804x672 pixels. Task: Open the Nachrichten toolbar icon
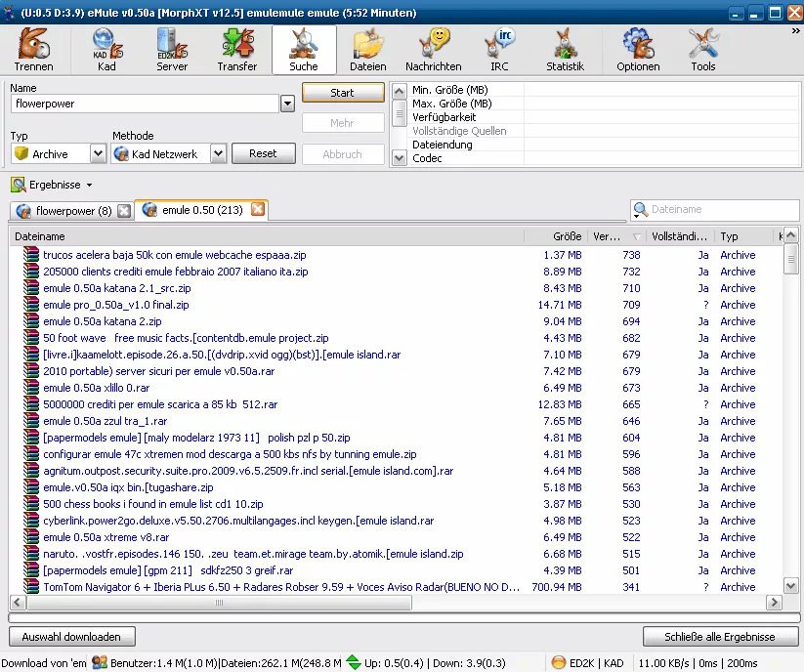434,50
